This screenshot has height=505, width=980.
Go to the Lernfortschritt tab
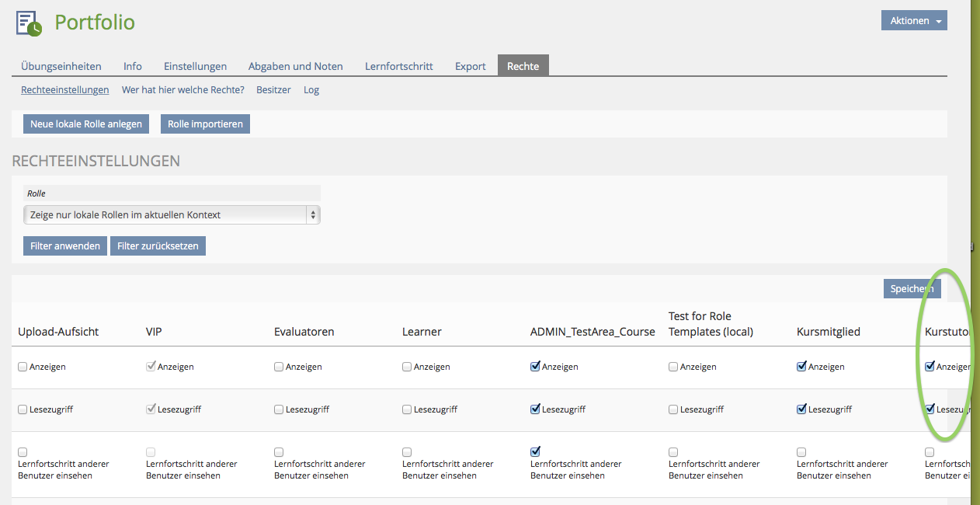coord(398,66)
